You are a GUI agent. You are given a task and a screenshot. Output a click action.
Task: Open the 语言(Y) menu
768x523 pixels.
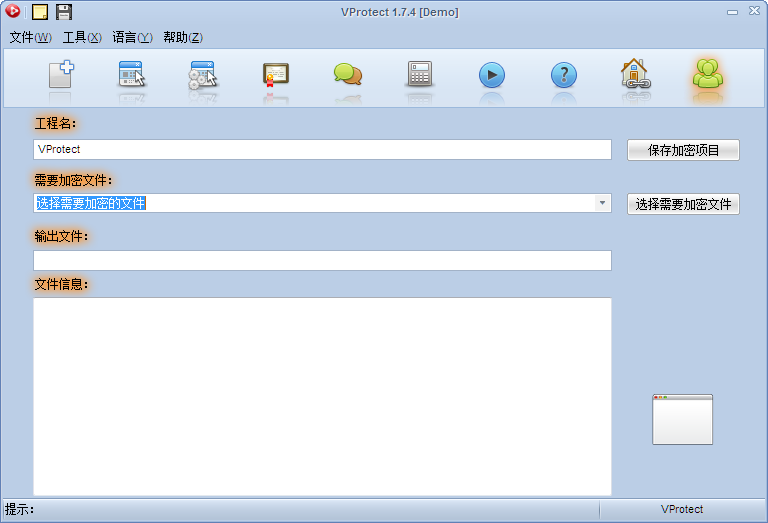pyautogui.click(x=132, y=37)
